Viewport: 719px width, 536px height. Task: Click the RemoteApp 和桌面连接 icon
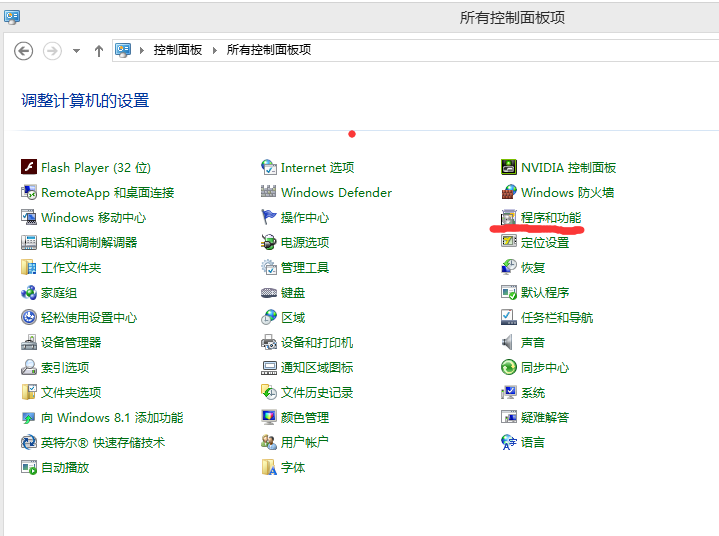click(x=29, y=192)
